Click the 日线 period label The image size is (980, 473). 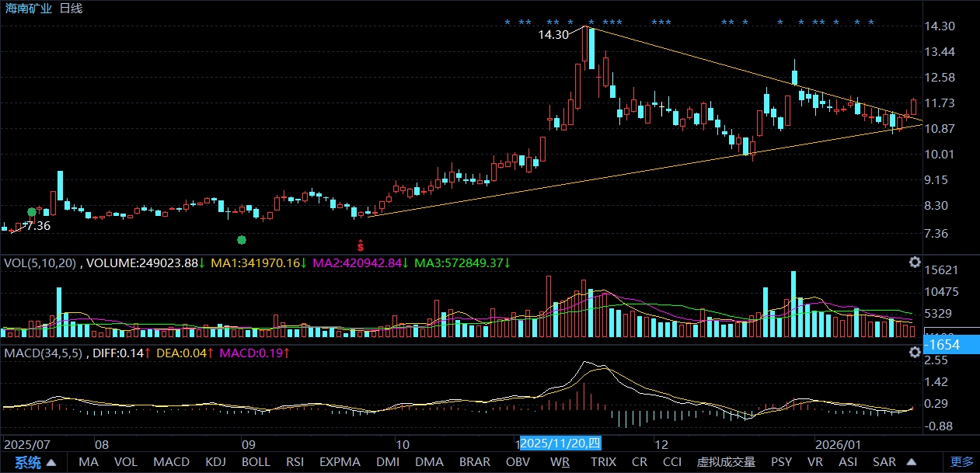(71, 9)
